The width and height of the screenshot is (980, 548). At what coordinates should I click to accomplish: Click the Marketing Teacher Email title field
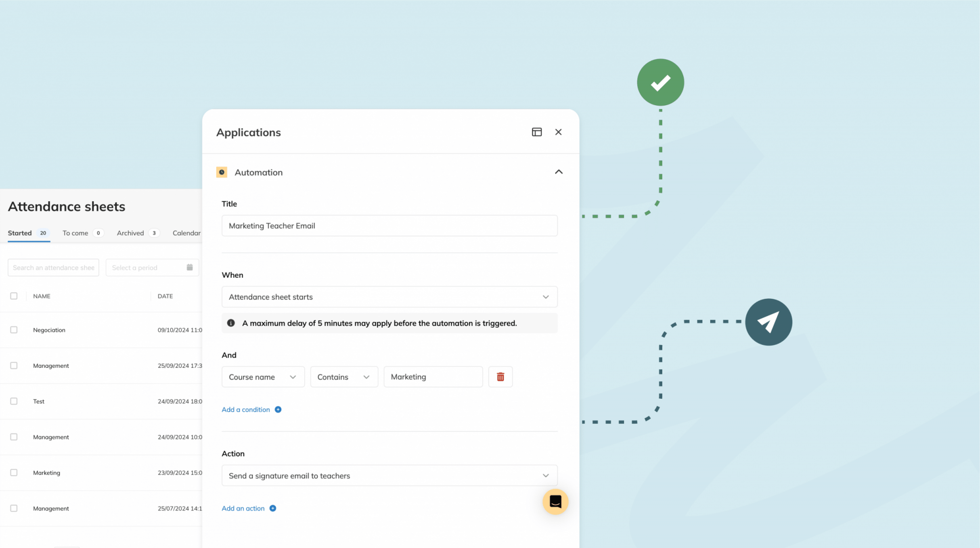pyautogui.click(x=389, y=225)
